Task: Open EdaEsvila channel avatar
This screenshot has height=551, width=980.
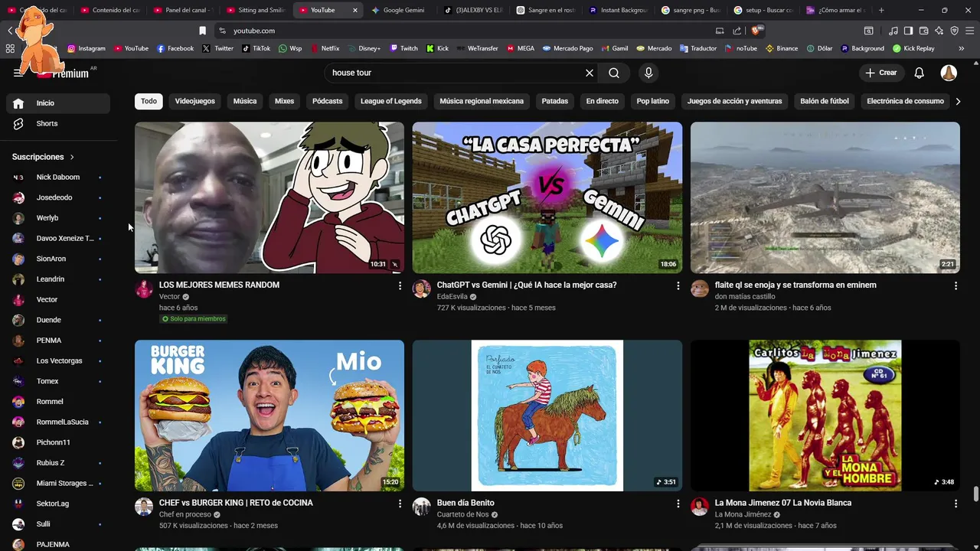Action: (x=422, y=289)
